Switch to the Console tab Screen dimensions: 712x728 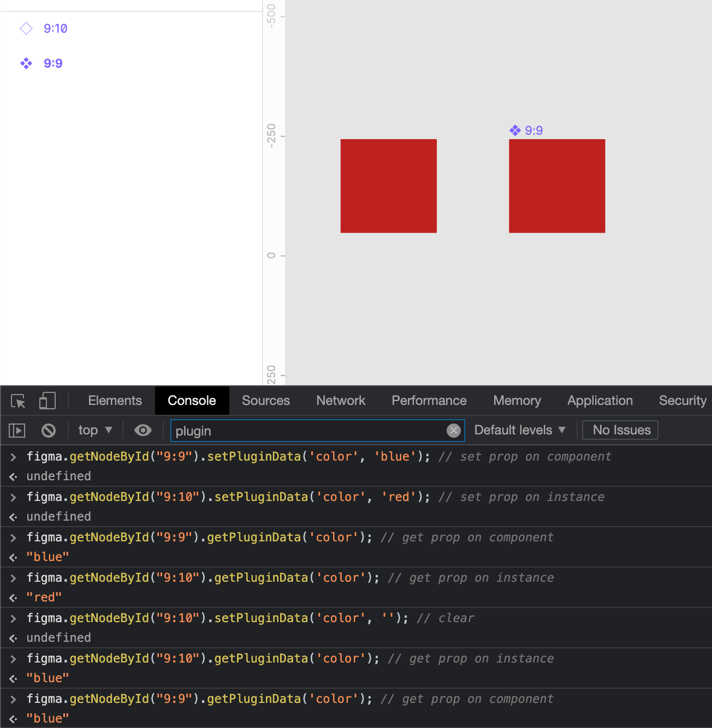[x=192, y=401]
